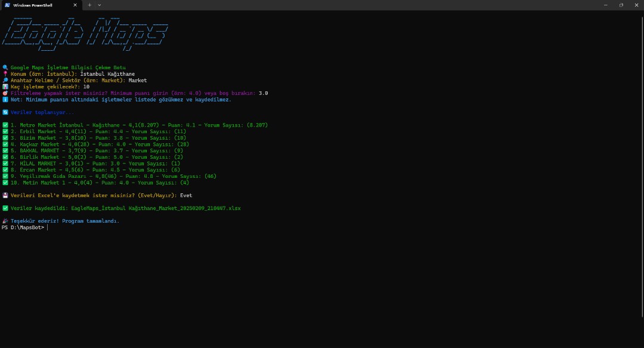Click the check mark for Metro Market İstanbul
The width and height of the screenshot is (644, 348).
(5, 125)
